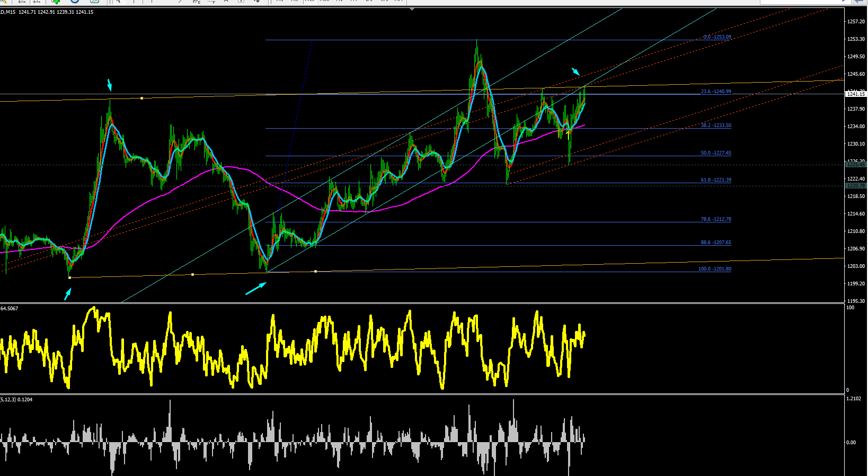Image resolution: width=868 pixels, height=476 pixels.
Task: Click the 1214.60 price scale label
Action: (x=856, y=214)
